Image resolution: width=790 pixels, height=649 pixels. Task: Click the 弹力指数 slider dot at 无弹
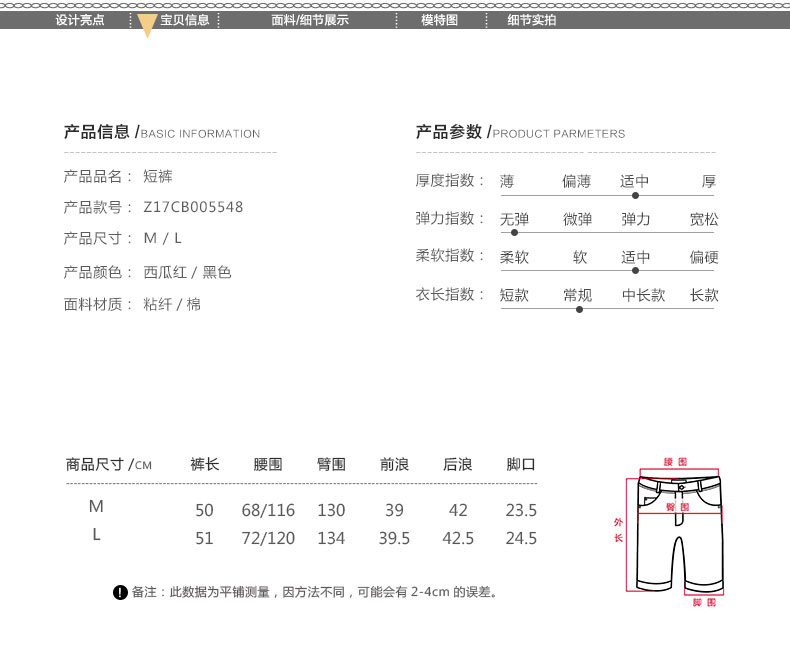[514, 233]
